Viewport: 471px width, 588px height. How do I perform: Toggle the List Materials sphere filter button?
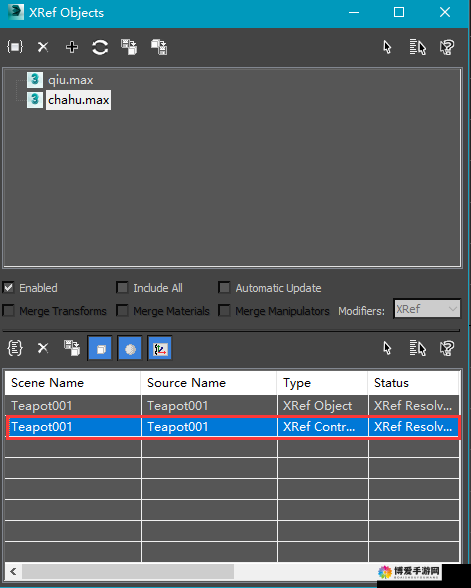130,348
